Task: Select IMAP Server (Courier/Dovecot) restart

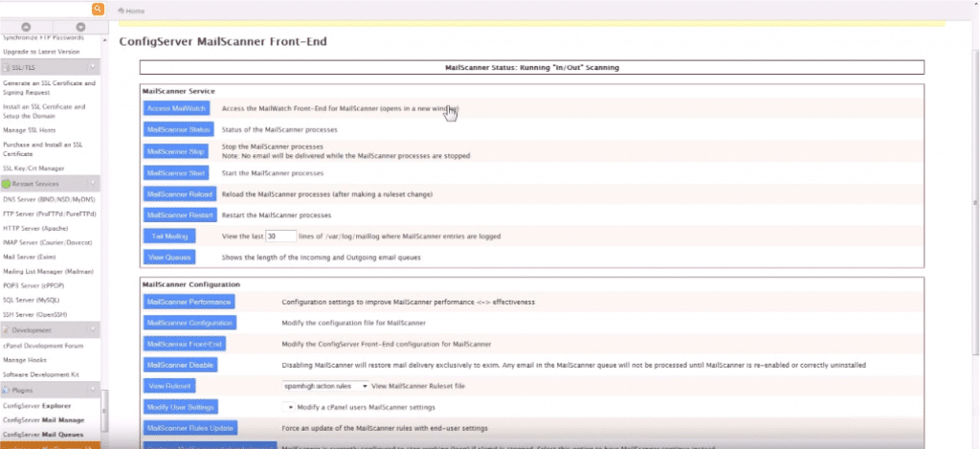Action: click(x=48, y=242)
